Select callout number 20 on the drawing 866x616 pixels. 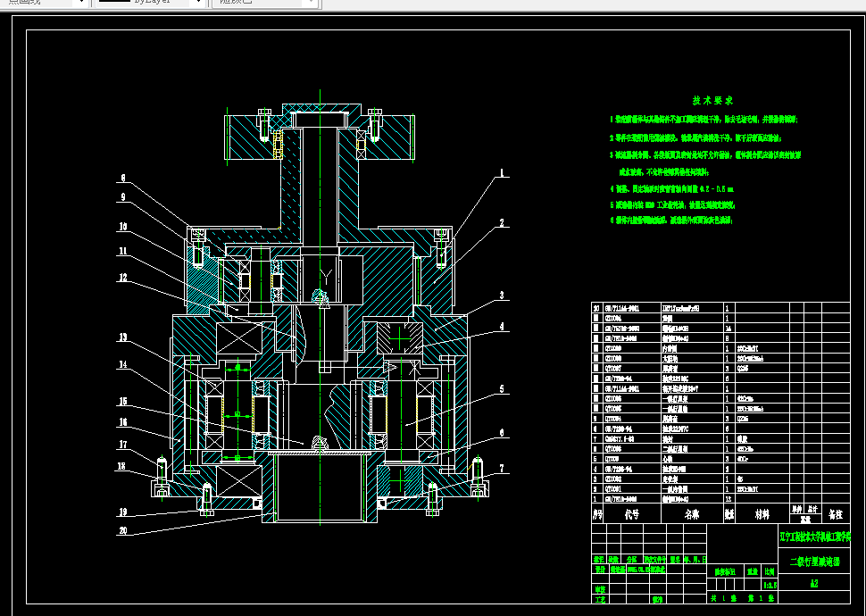(122, 530)
